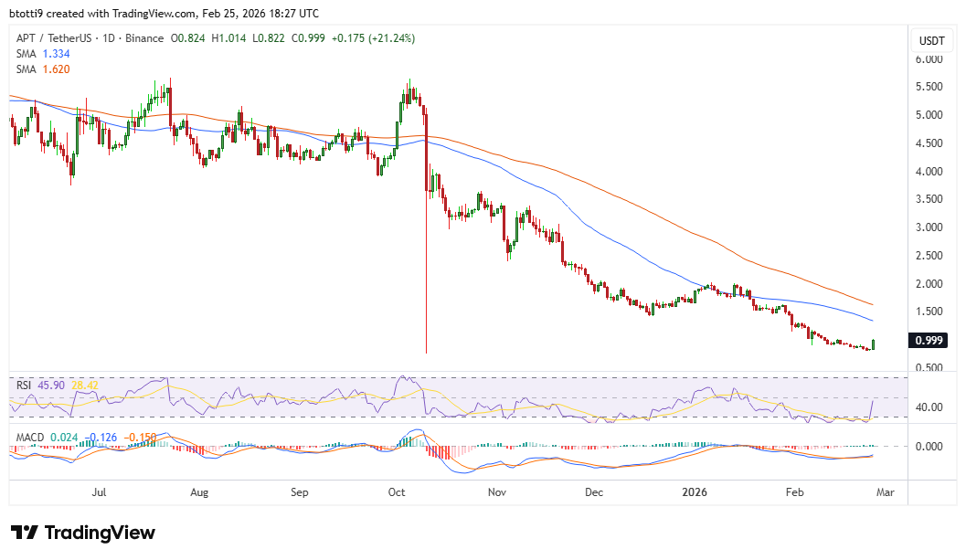Click the wordmark TradingView at bottom left
Viewport: 966px width, 560px height.
pos(101,532)
